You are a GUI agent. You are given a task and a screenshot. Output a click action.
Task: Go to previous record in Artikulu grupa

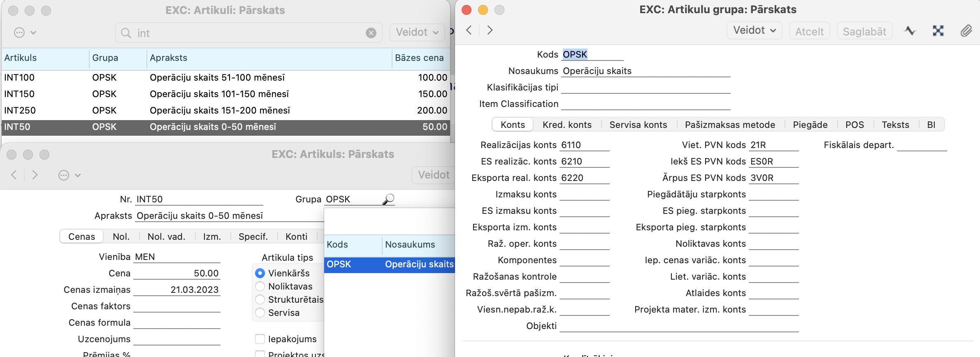469,30
